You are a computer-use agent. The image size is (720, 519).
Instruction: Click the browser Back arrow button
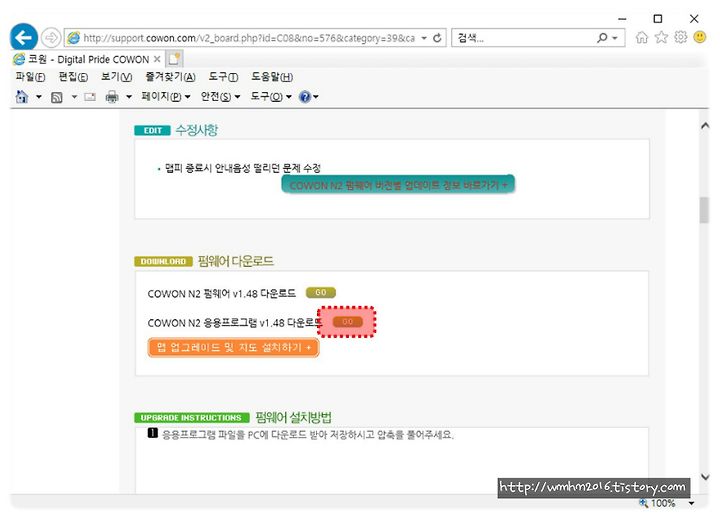click(23, 37)
